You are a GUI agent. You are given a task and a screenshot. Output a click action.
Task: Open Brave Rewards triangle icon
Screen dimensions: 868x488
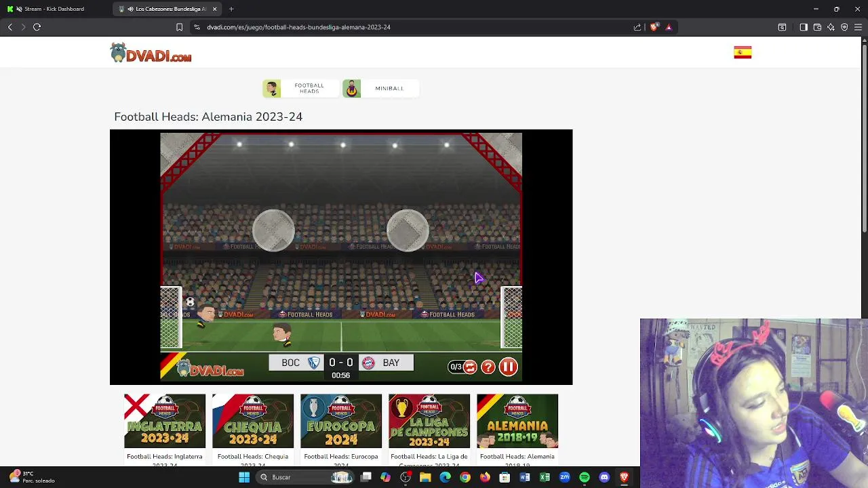click(669, 27)
